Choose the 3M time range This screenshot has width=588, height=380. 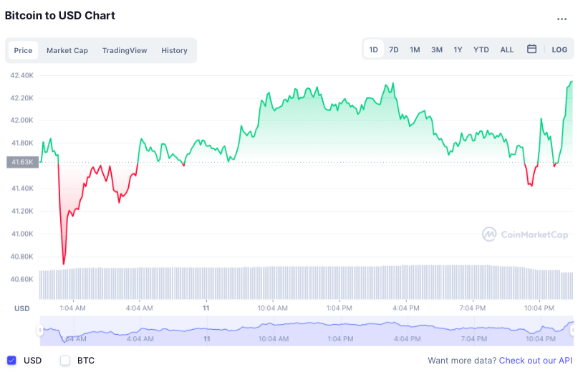point(437,49)
